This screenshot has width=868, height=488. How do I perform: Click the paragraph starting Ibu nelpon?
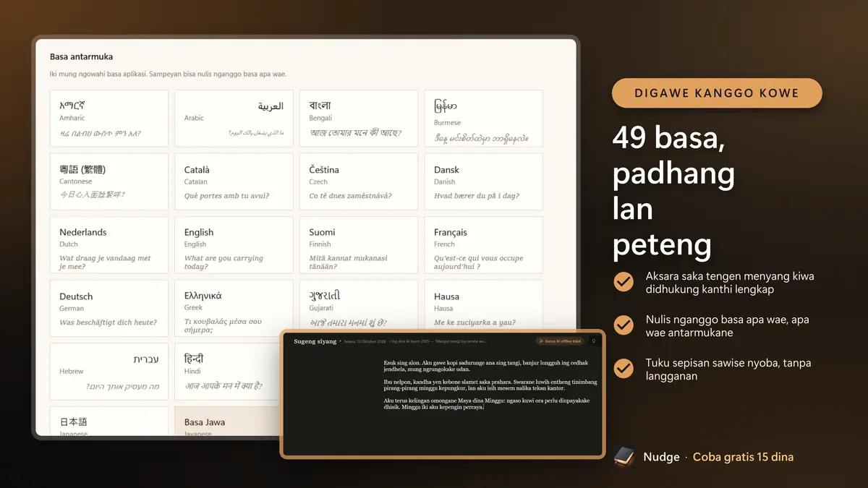[x=491, y=385]
